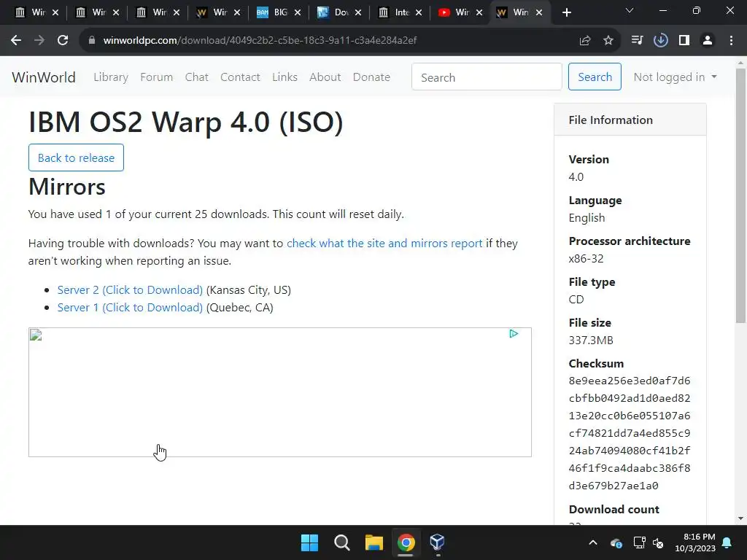This screenshot has height=560, width=747.
Task: Open the Contact nav item
Action: (x=240, y=77)
